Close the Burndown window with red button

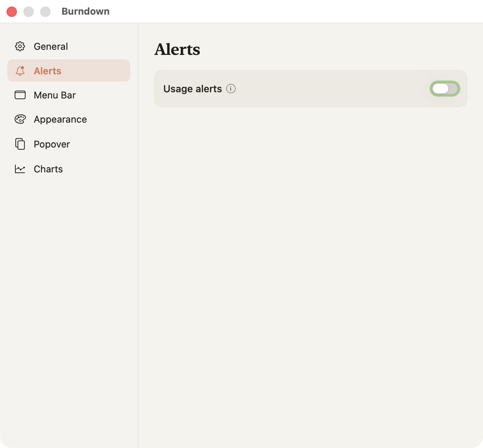(12, 12)
